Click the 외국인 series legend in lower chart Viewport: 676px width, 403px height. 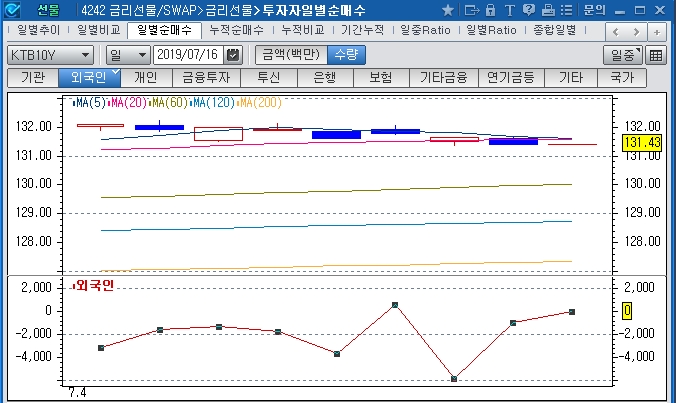pyautogui.click(x=94, y=286)
